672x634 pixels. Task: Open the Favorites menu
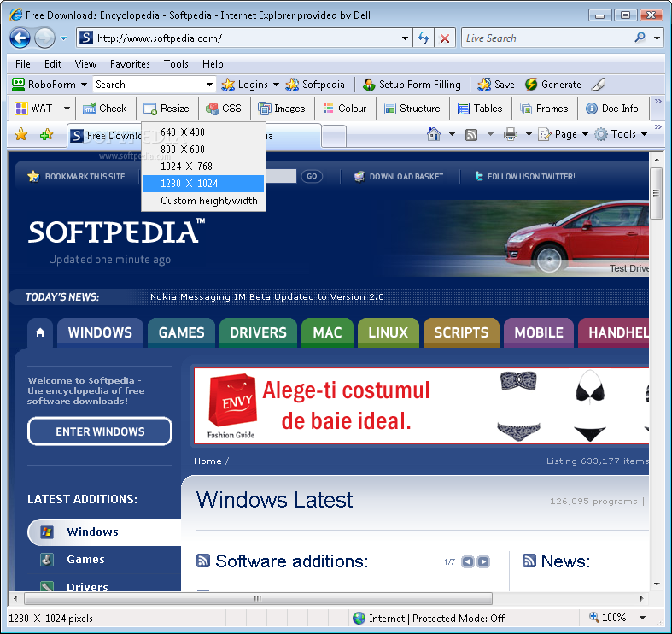pyautogui.click(x=130, y=64)
